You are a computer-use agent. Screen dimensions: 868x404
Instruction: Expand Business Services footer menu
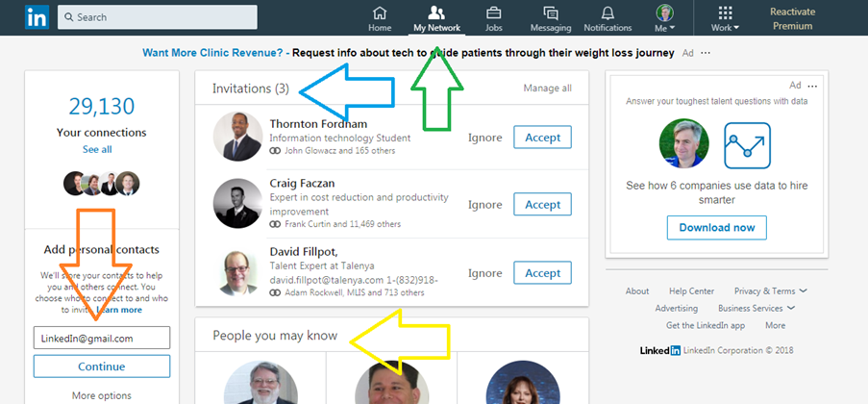click(x=756, y=308)
